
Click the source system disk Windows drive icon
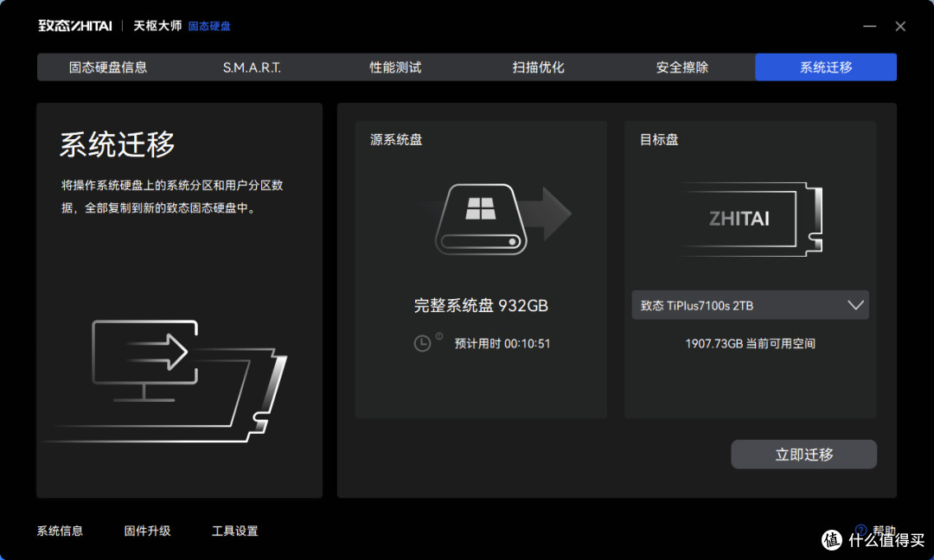point(482,219)
